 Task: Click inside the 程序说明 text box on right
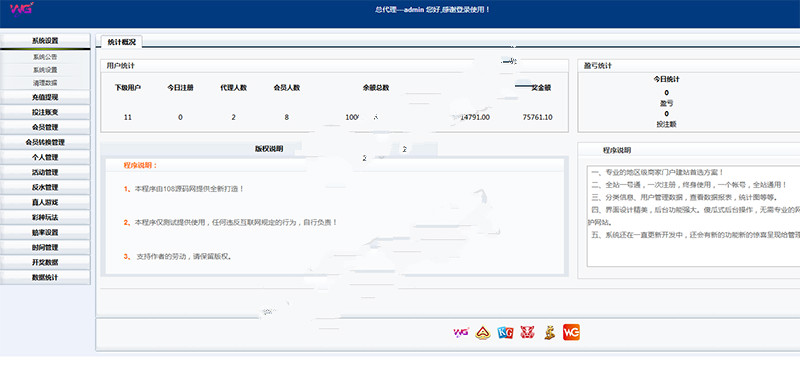693,216
